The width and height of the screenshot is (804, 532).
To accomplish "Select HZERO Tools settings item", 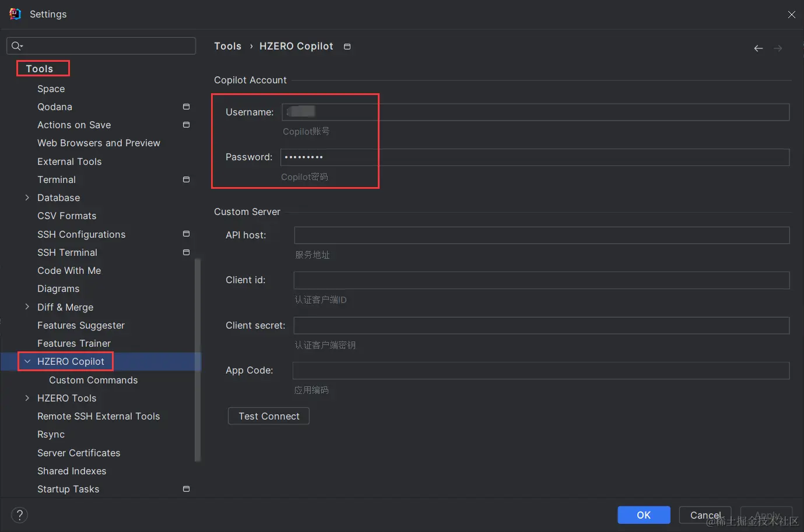I will [x=67, y=398].
